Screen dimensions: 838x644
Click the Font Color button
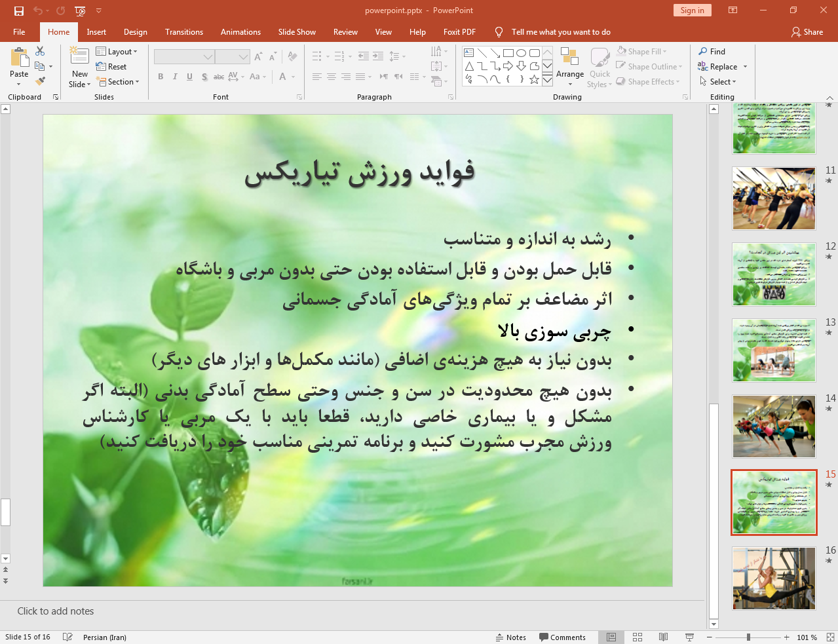(283, 77)
